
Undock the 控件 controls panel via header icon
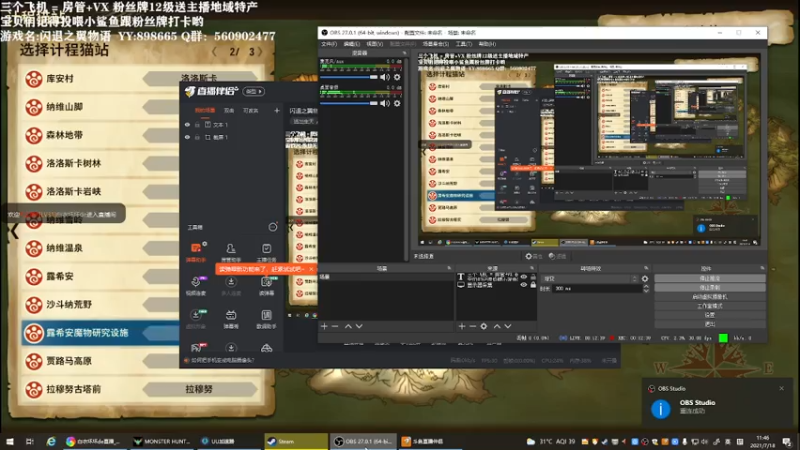[762, 268]
